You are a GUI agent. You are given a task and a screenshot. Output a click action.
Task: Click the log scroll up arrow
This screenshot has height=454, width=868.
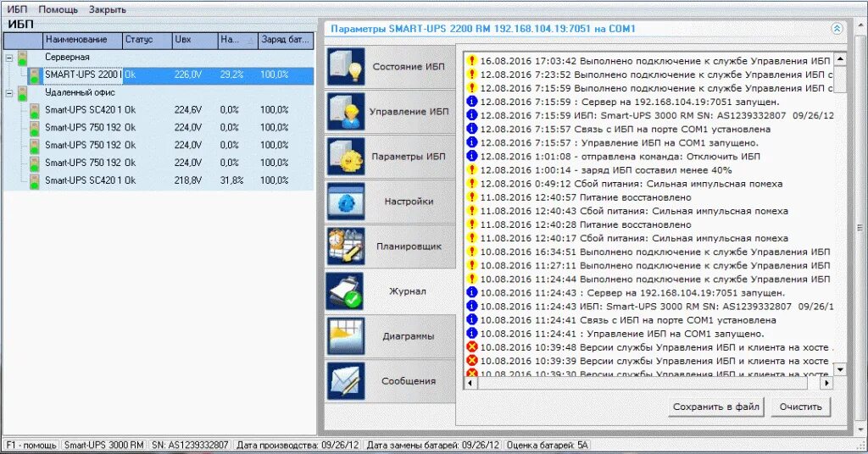coord(840,58)
